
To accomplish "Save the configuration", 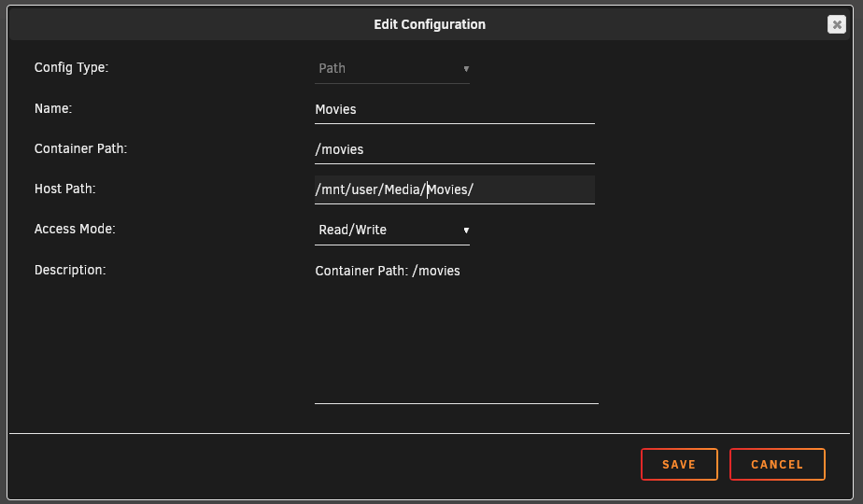I will coord(679,465).
